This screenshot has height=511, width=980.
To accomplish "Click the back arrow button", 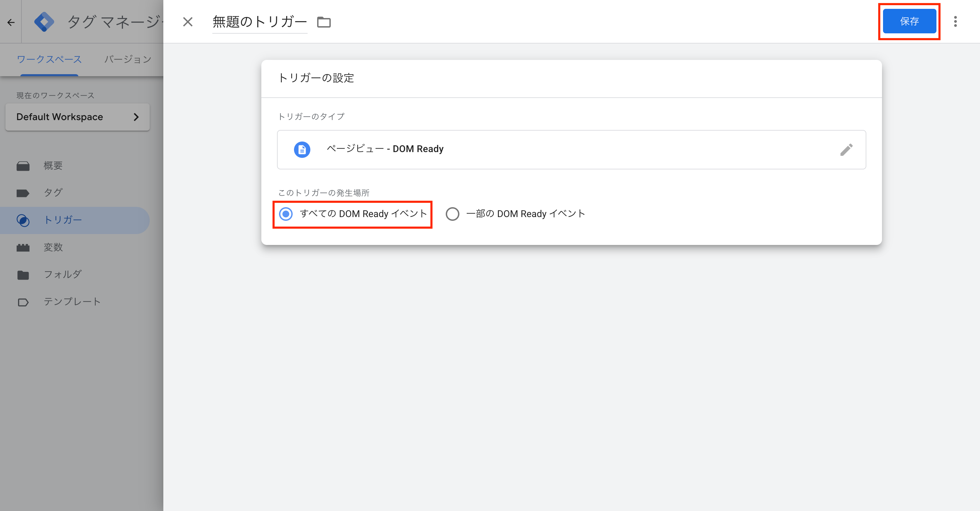I will [x=10, y=22].
